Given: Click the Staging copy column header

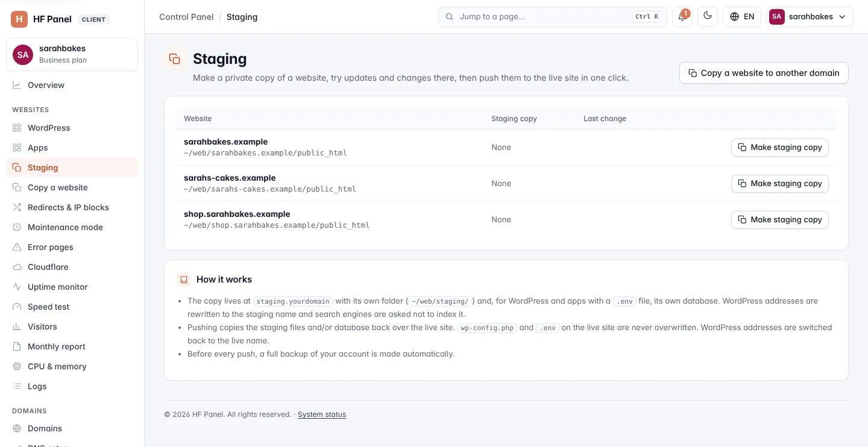Looking at the screenshot, I should (514, 119).
